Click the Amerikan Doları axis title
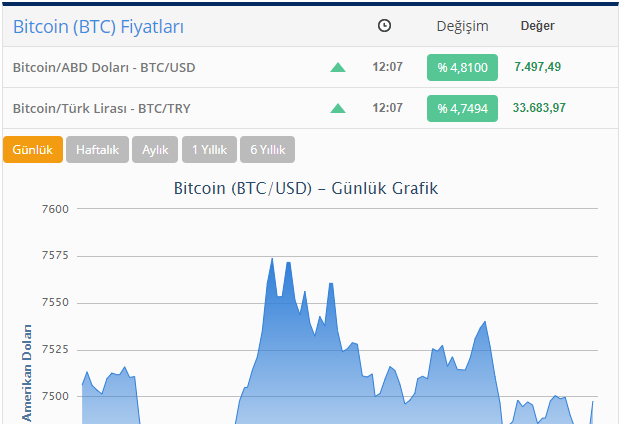Image resolution: width=632 pixels, height=431 pixels. pos(27,373)
